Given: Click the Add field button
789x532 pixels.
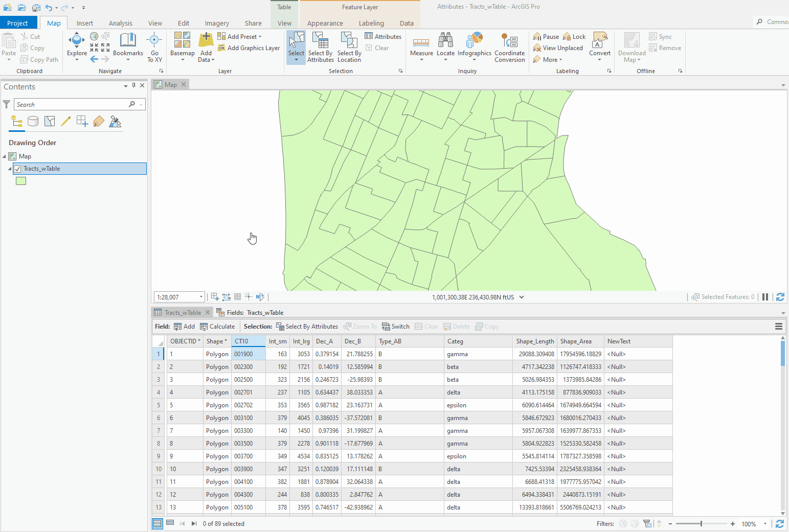Looking at the screenshot, I should tap(184, 327).
